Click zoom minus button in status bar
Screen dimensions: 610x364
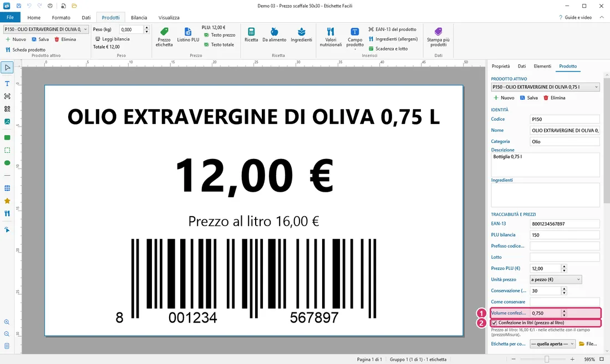click(514, 360)
